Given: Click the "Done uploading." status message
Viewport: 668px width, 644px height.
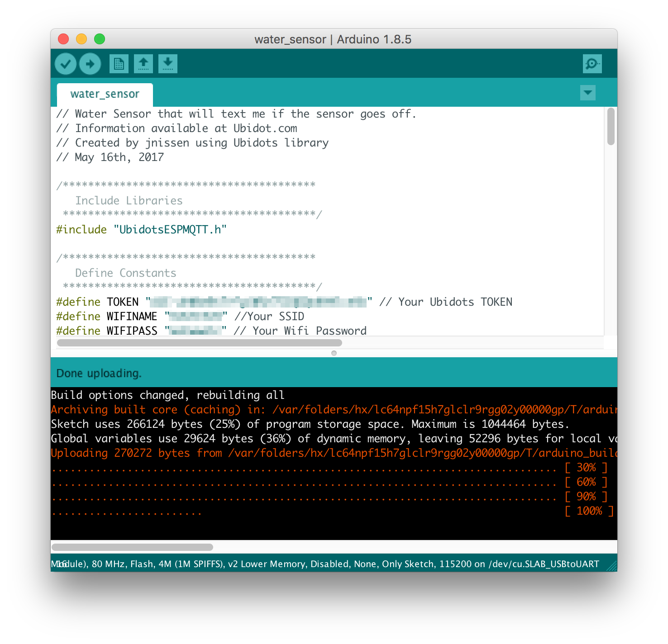Looking at the screenshot, I should pyautogui.click(x=99, y=374).
